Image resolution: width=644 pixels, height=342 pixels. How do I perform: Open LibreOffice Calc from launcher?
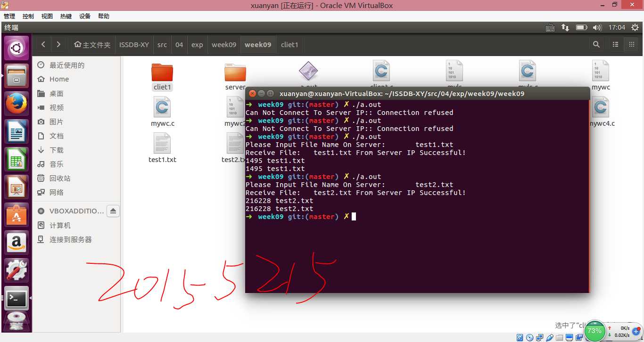(x=17, y=160)
